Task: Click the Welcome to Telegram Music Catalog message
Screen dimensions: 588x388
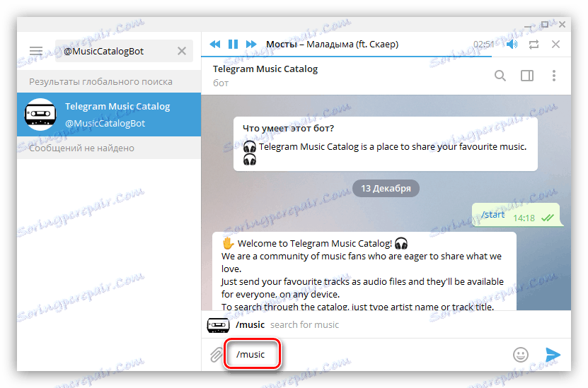Action: [x=364, y=271]
